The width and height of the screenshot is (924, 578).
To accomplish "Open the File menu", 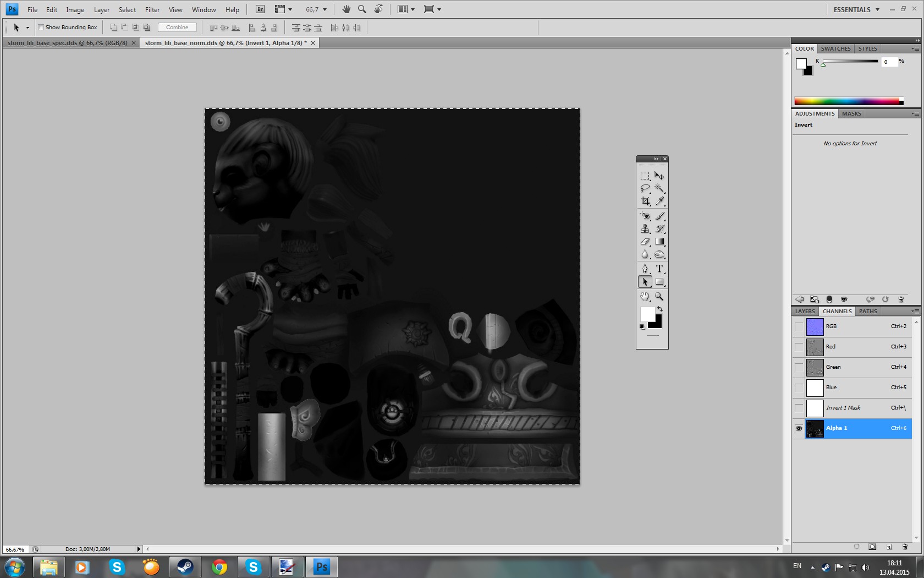I will (32, 9).
